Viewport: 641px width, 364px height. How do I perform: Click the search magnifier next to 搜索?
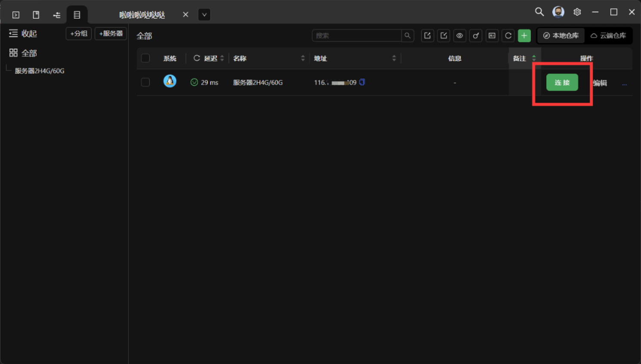tap(407, 36)
